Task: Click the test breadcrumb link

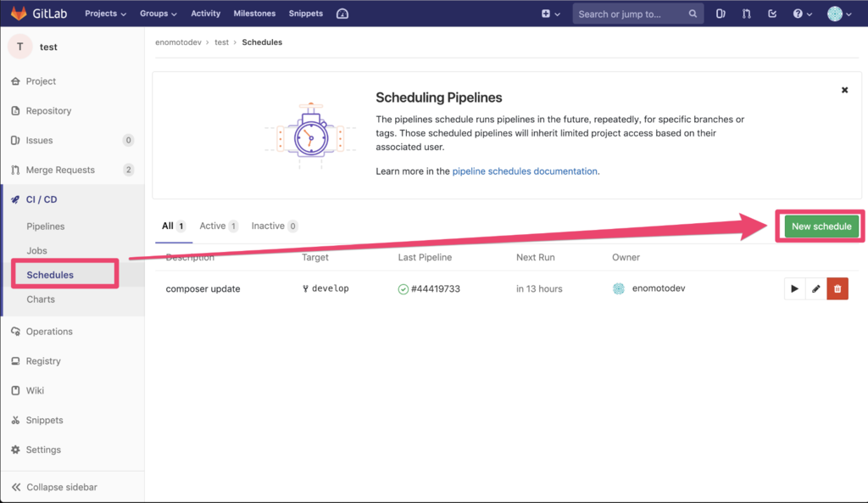Action: click(221, 42)
